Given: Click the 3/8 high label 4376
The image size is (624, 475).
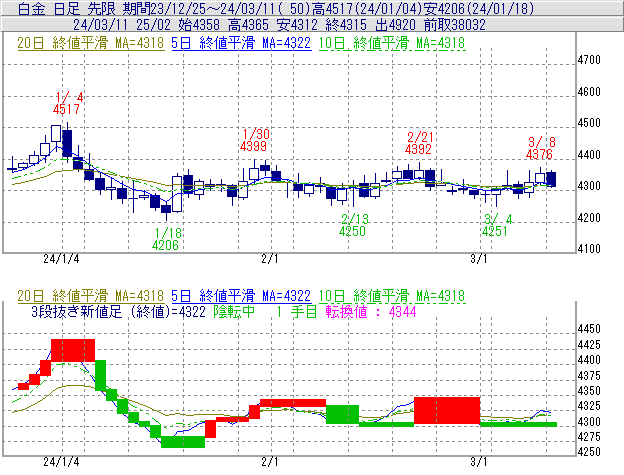Looking at the screenshot, I should 539,154.
